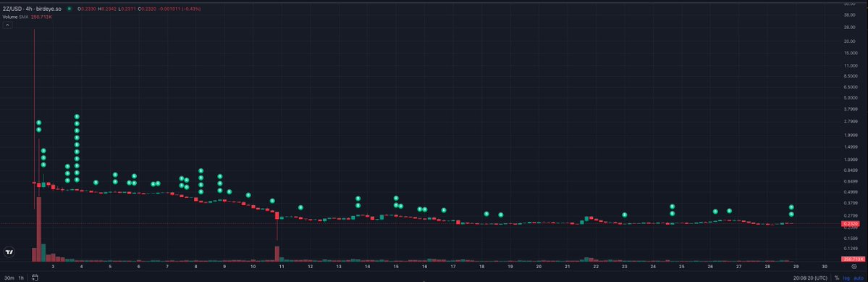Click the lone trade marker above date 23

pyautogui.click(x=625, y=215)
